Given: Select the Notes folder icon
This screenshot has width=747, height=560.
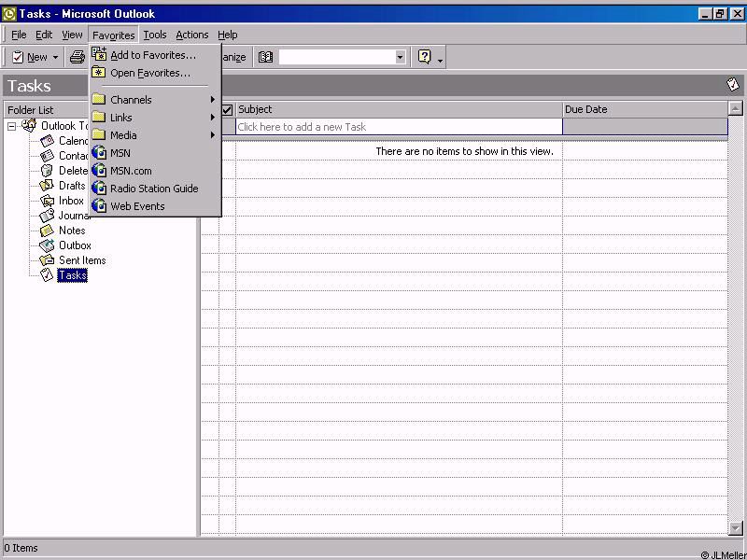Looking at the screenshot, I should [47, 231].
